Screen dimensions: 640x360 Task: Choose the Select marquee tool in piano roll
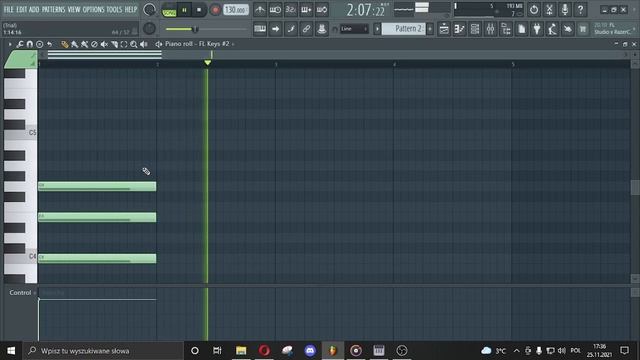[x=124, y=44]
